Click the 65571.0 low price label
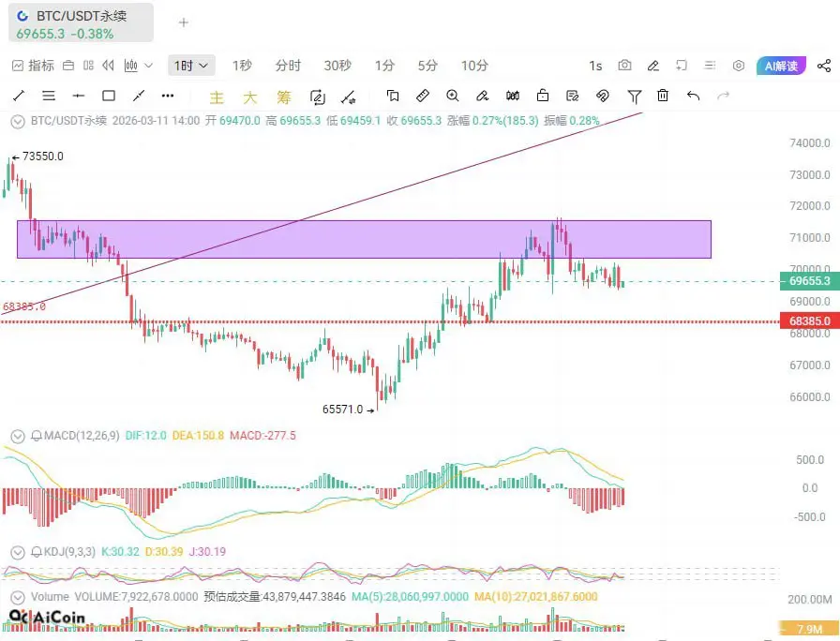Screen dimensions: 840x641 click(x=342, y=410)
